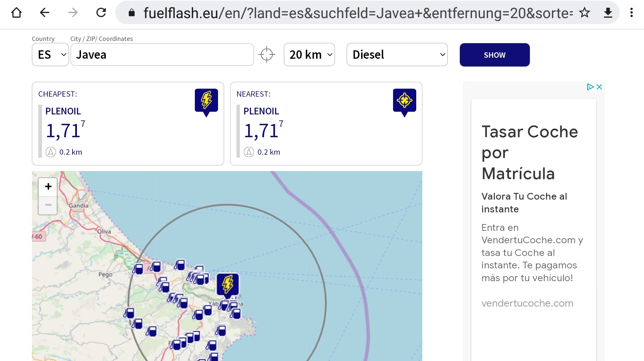Click Valora Tu Coche al instante text
The image size is (644, 361).
tap(524, 203)
